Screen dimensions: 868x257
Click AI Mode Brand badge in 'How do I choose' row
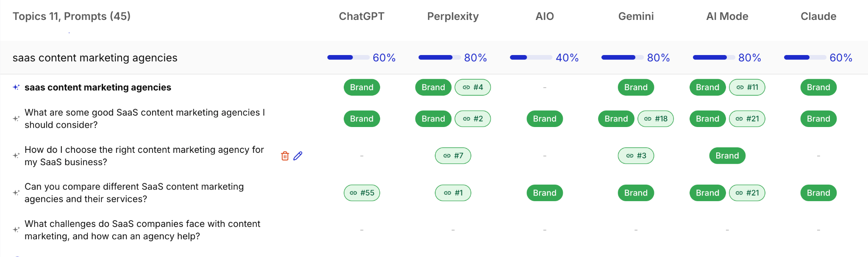(727, 156)
